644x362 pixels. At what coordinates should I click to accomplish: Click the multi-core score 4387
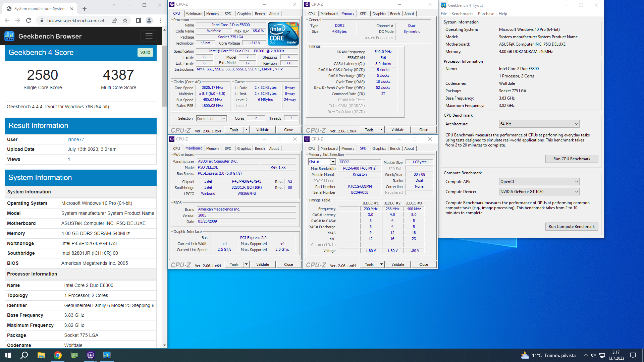point(118,75)
